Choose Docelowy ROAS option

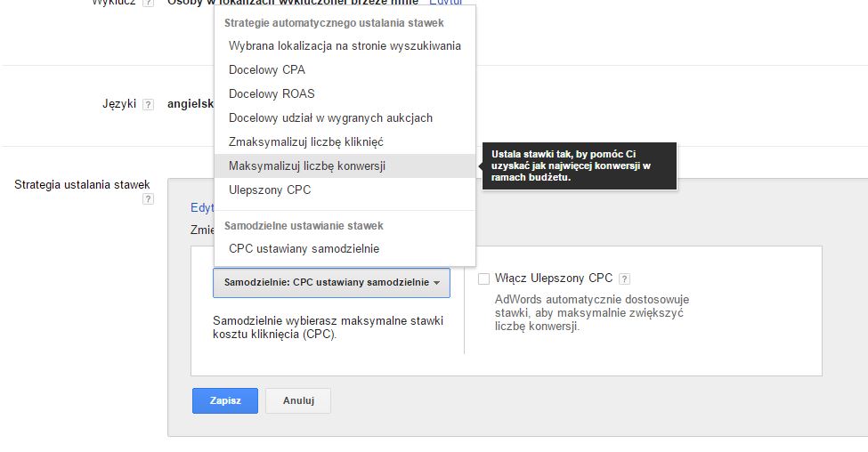coord(345,93)
